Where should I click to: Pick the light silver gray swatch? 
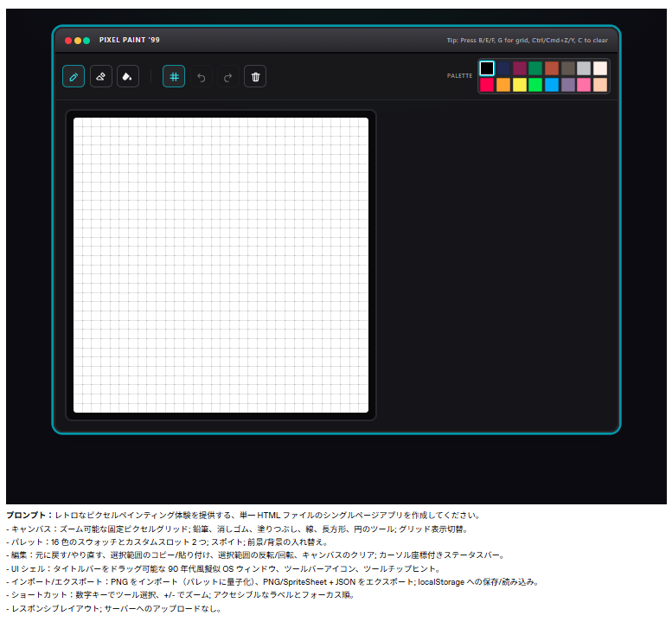click(584, 68)
